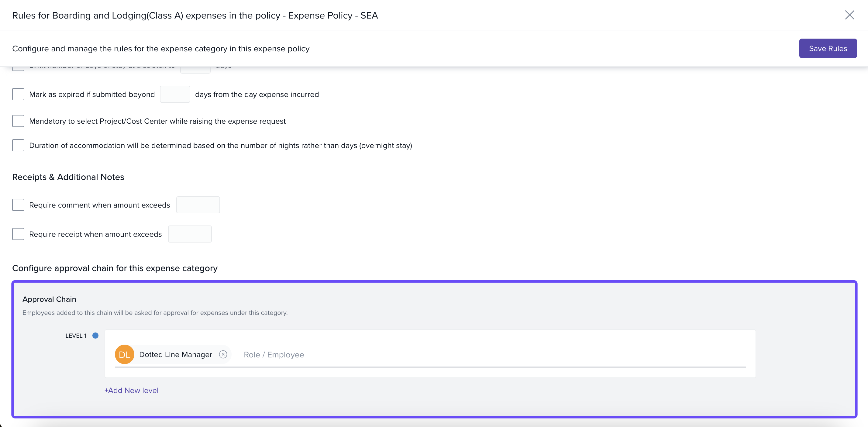The height and width of the screenshot is (427, 868).
Task: Click the LEVEL 1 label
Action: pyautogui.click(x=76, y=336)
